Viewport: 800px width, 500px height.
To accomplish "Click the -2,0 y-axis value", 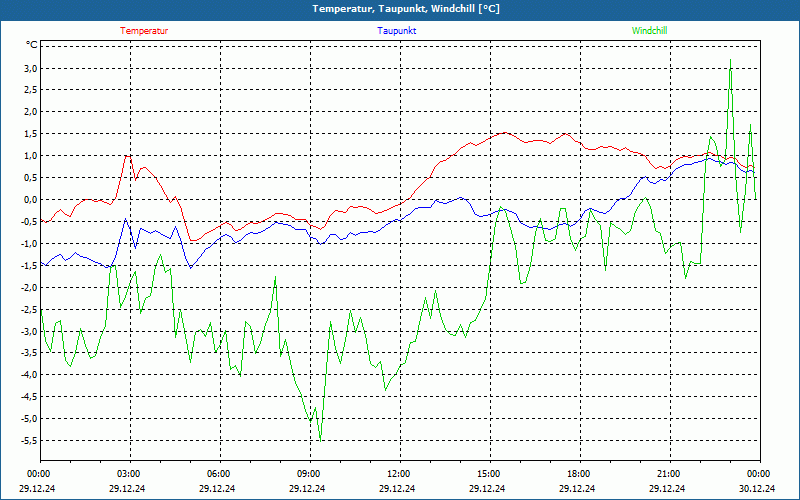I will click(x=30, y=288).
